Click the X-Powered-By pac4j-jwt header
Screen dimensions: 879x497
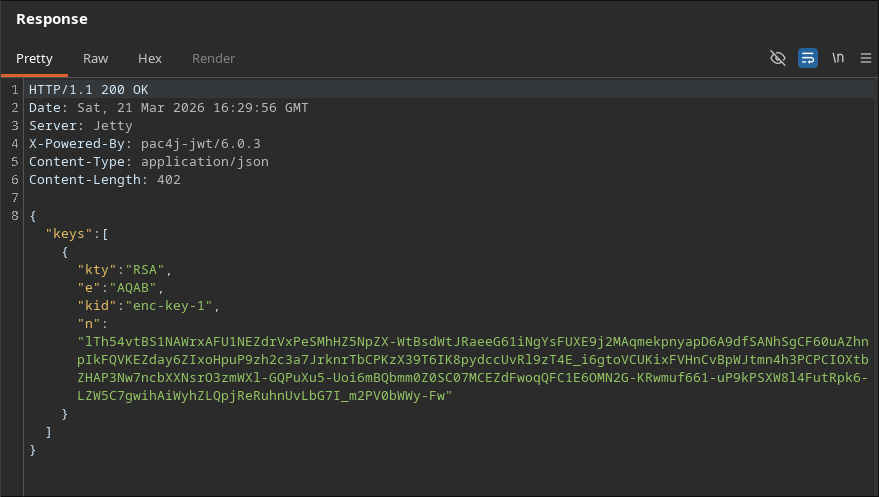pyautogui.click(x=144, y=144)
